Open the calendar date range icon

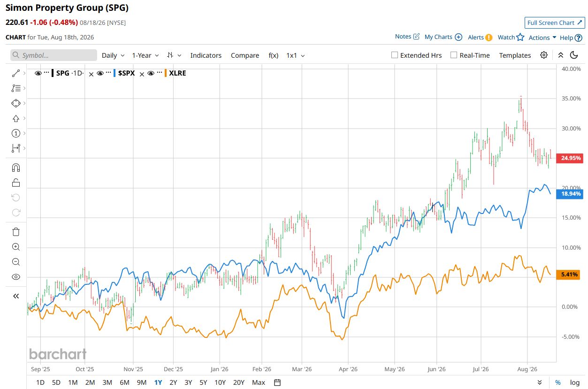(277, 382)
